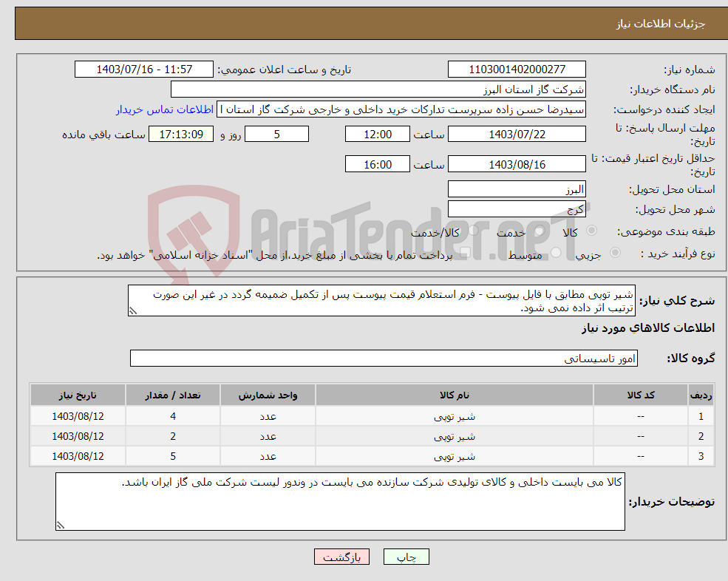Select the متوسط purchase type radio
728x581 pixels.
pos(556,253)
